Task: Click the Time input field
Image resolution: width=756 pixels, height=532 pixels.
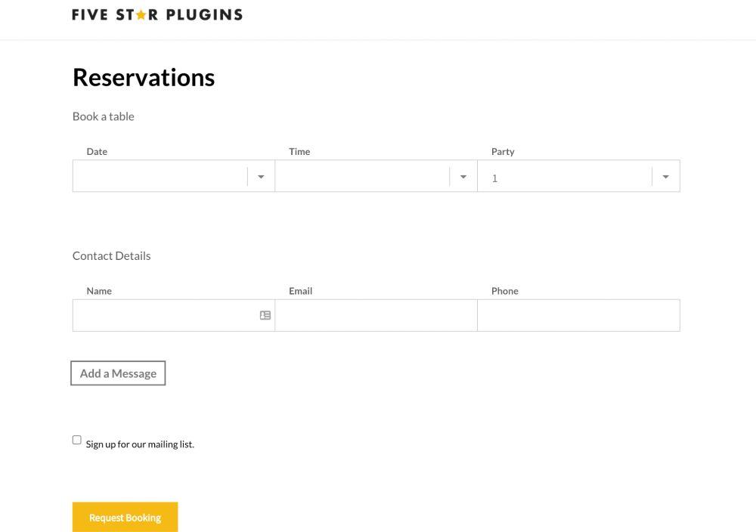Action: pyautogui.click(x=376, y=176)
